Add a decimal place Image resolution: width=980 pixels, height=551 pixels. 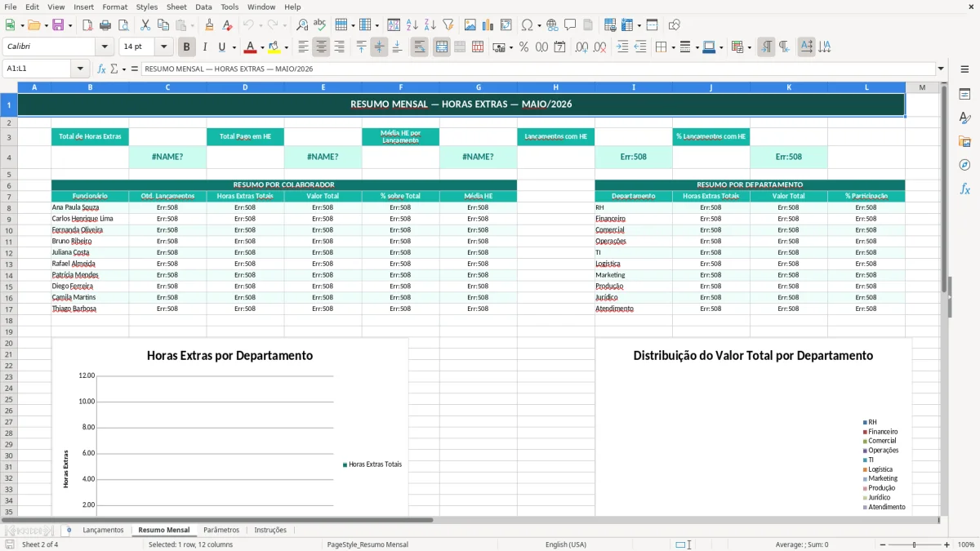pyautogui.click(x=581, y=47)
